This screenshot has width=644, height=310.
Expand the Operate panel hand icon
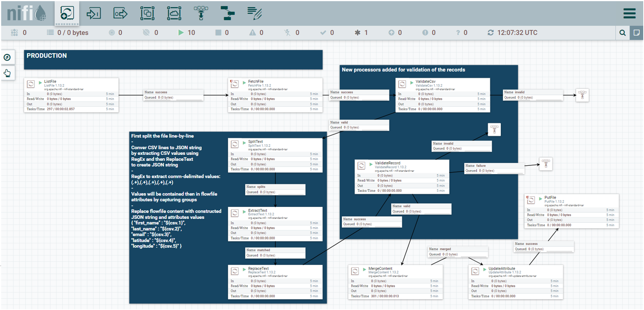(x=7, y=73)
